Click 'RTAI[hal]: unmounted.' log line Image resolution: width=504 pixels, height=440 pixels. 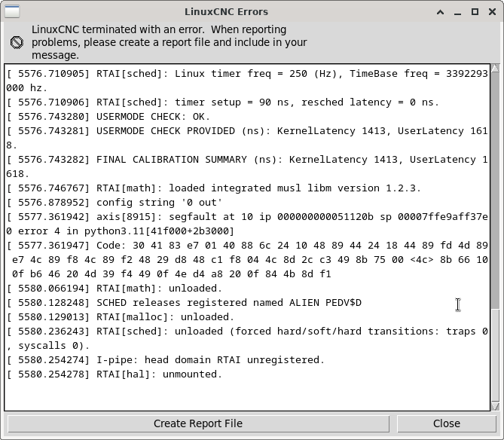tap(114, 374)
